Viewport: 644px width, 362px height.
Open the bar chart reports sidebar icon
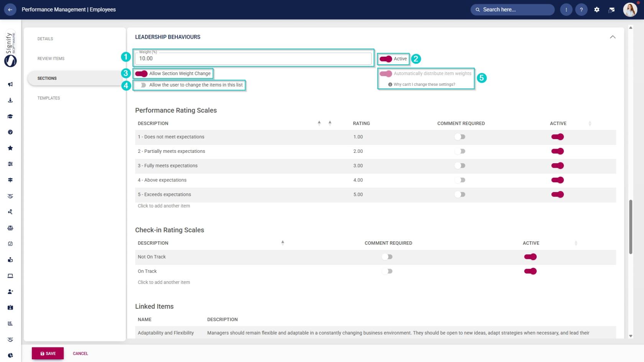[10, 323]
